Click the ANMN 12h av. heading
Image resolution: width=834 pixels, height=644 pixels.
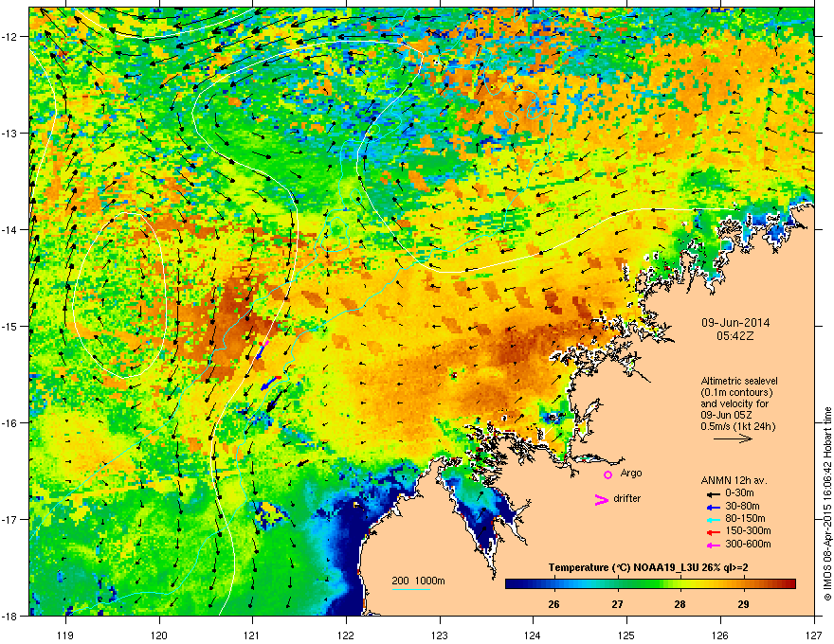tap(734, 481)
